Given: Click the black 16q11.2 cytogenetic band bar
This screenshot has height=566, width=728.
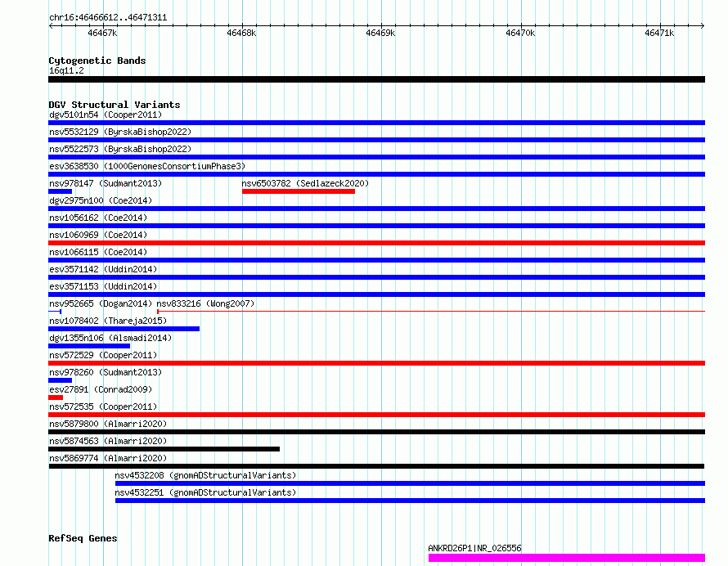Looking at the screenshot, I should click(376, 79).
